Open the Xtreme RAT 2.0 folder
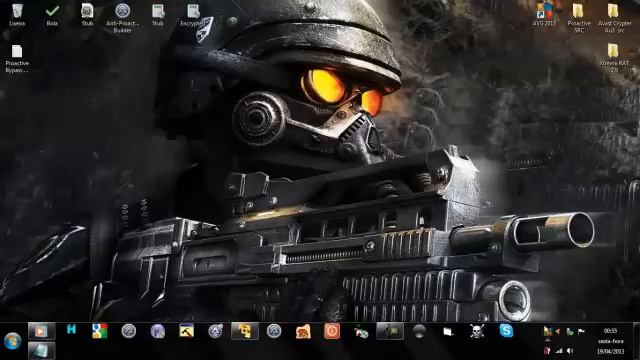This screenshot has height=360, width=640. (614, 58)
